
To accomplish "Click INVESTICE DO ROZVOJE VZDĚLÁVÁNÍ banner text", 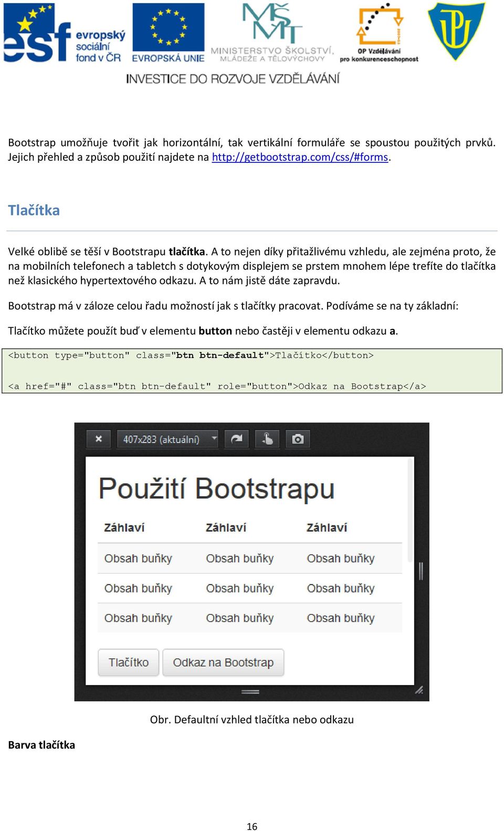I will pyautogui.click(x=233, y=79).
